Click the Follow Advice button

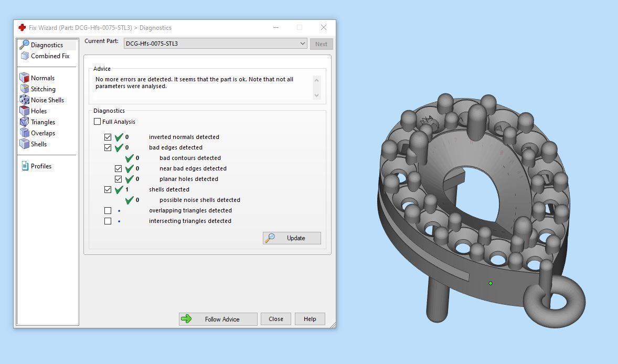pyautogui.click(x=218, y=319)
